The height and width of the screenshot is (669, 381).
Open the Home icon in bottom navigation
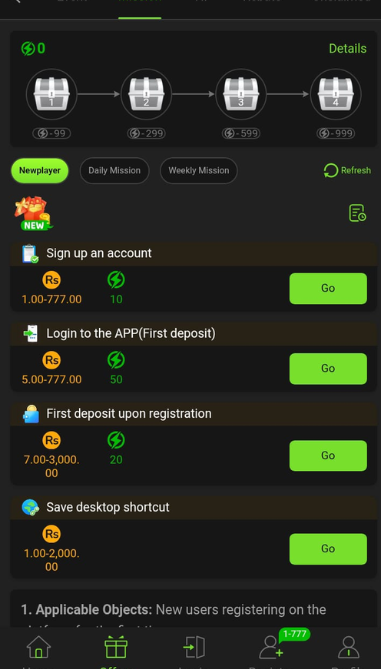(x=39, y=647)
